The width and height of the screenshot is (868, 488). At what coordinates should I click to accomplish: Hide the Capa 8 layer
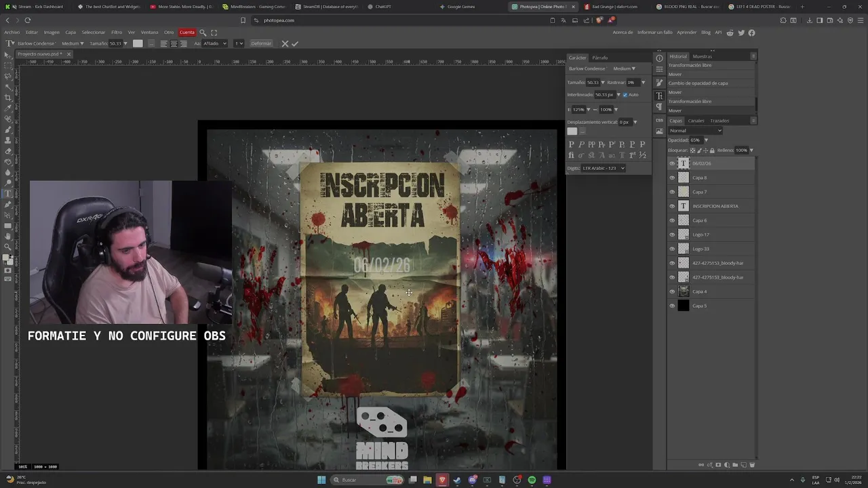[x=672, y=178]
